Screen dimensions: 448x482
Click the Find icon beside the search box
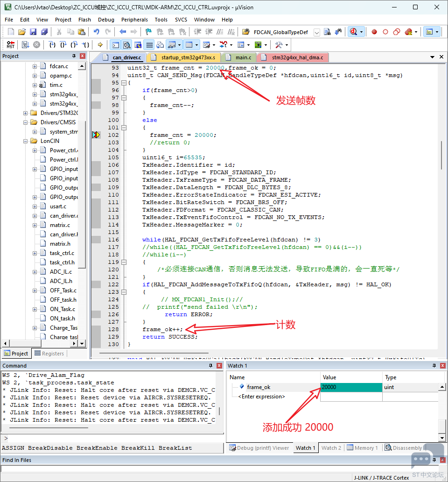pyautogui.click(x=327, y=32)
